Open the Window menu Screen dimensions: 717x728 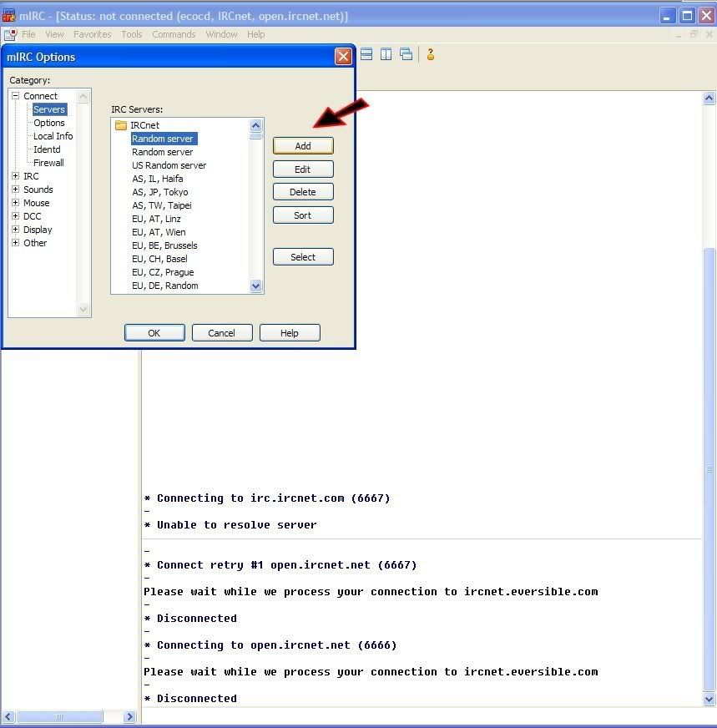[221, 34]
